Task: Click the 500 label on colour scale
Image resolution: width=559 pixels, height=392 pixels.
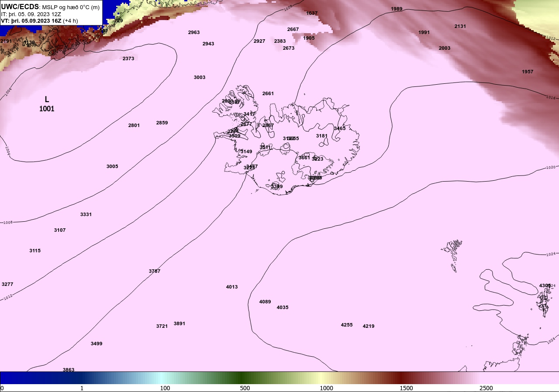Action: [x=245, y=388]
